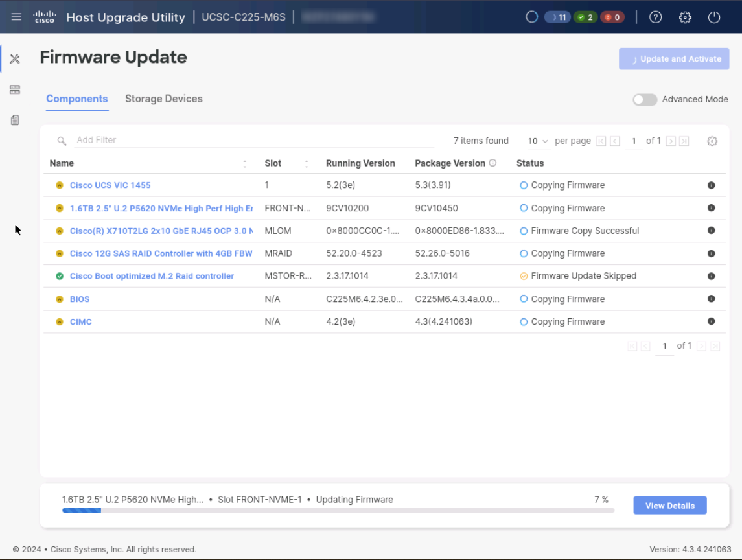Image resolution: width=742 pixels, height=560 pixels.
Task: Open the settings gear in header
Action: pos(685,17)
